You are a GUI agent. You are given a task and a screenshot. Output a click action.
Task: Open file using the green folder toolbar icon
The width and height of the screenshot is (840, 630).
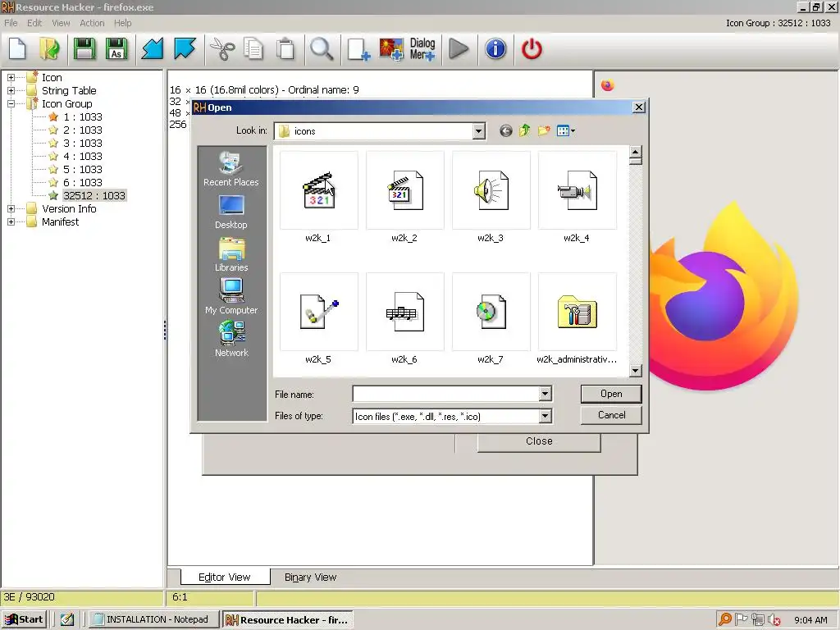[50, 48]
